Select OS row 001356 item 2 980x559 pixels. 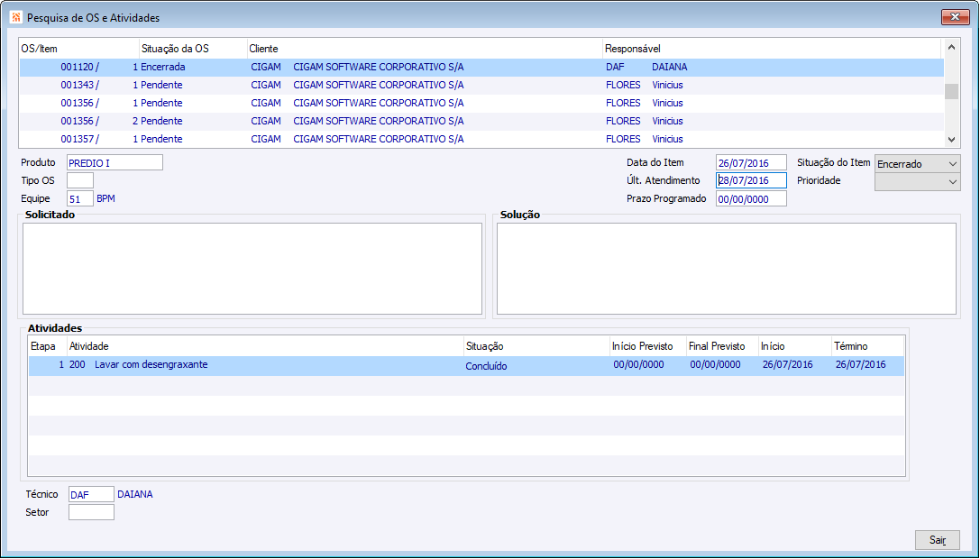481,122
